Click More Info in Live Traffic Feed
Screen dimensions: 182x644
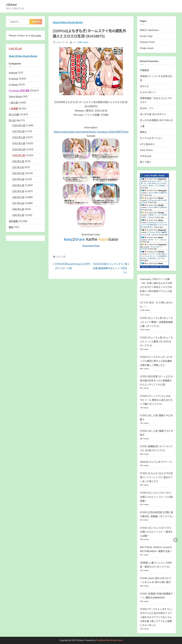point(163,267)
